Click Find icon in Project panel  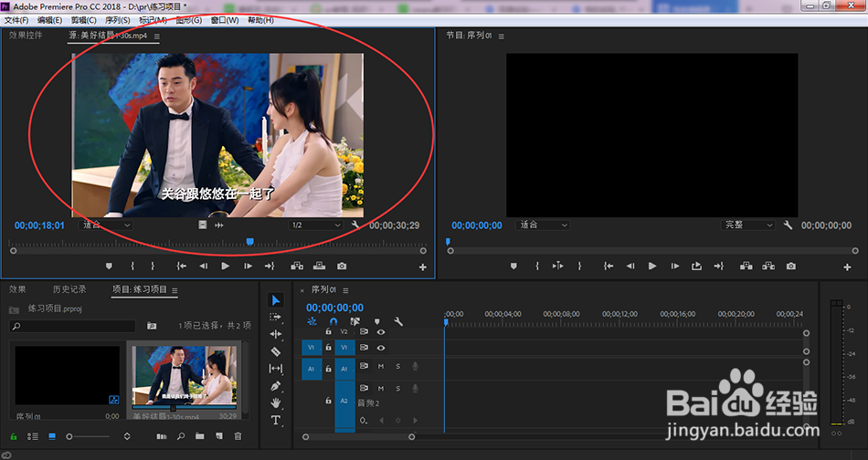pyautogui.click(x=181, y=436)
